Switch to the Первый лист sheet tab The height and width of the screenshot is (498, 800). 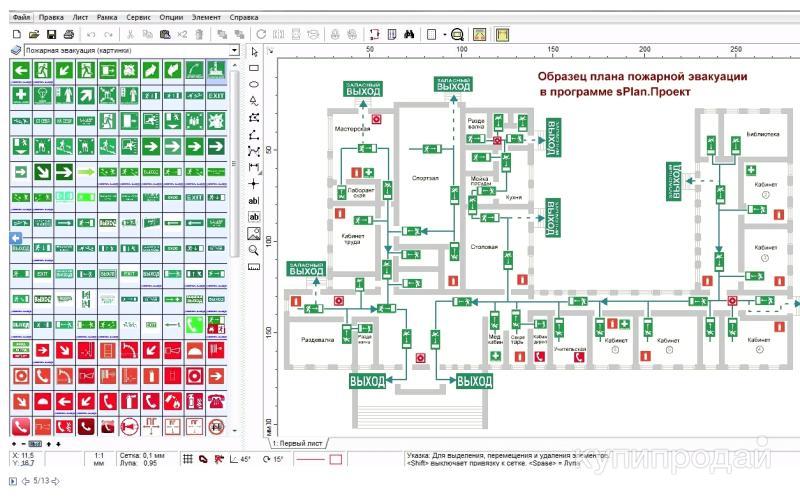coord(299,442)
